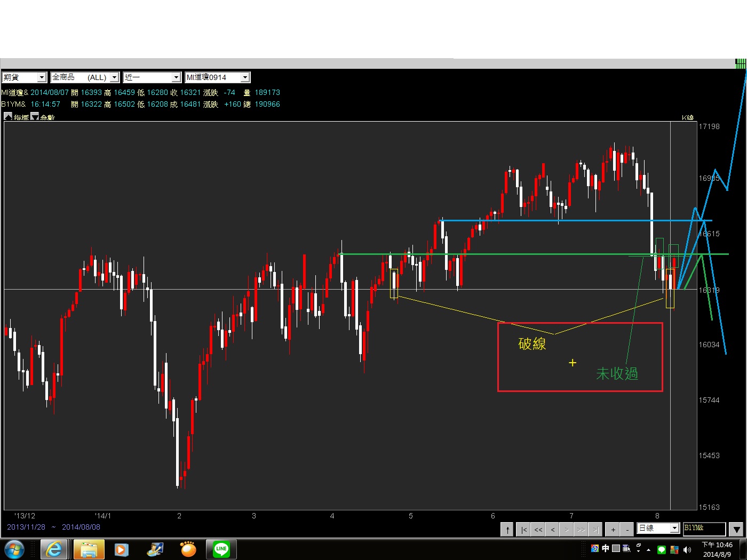Click the '14/1 time axis label
This screenshot has width=747, height=560.
pyautogui.click(x=102, y=516)
